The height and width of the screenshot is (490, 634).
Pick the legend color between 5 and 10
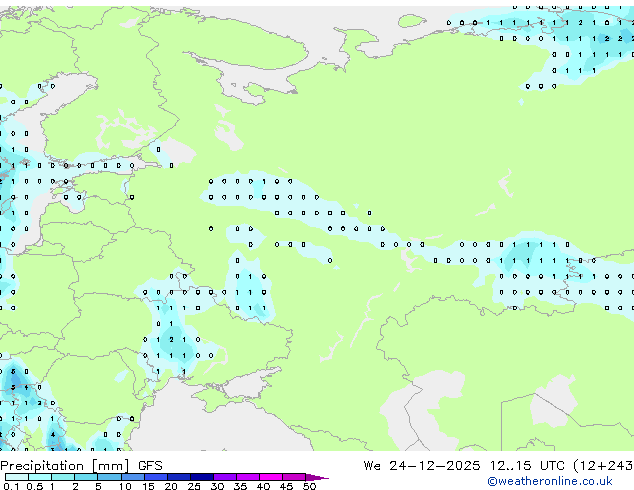coord(109,477)
